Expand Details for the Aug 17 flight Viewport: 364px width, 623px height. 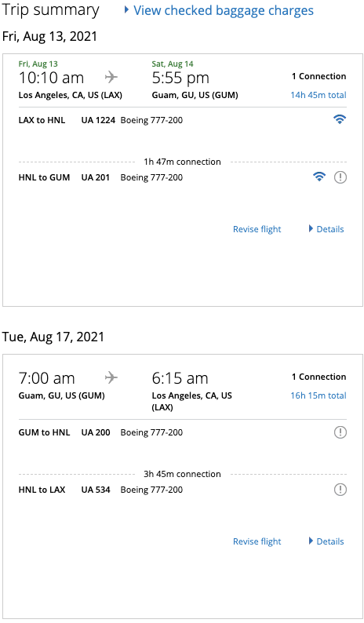point(326,541)
